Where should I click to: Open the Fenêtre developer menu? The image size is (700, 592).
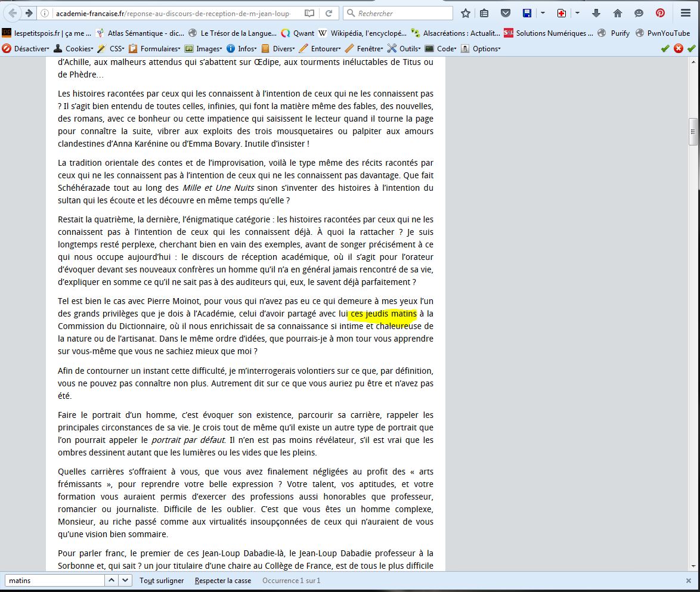pyautogui.click(x=364, y=49)
